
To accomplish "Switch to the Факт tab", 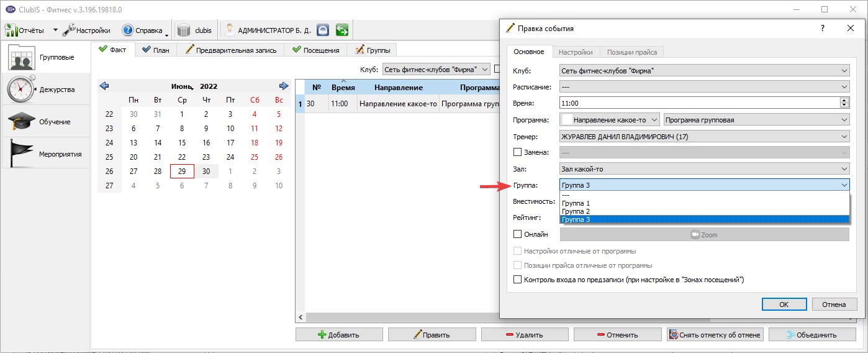I will [x=112, y=50].
